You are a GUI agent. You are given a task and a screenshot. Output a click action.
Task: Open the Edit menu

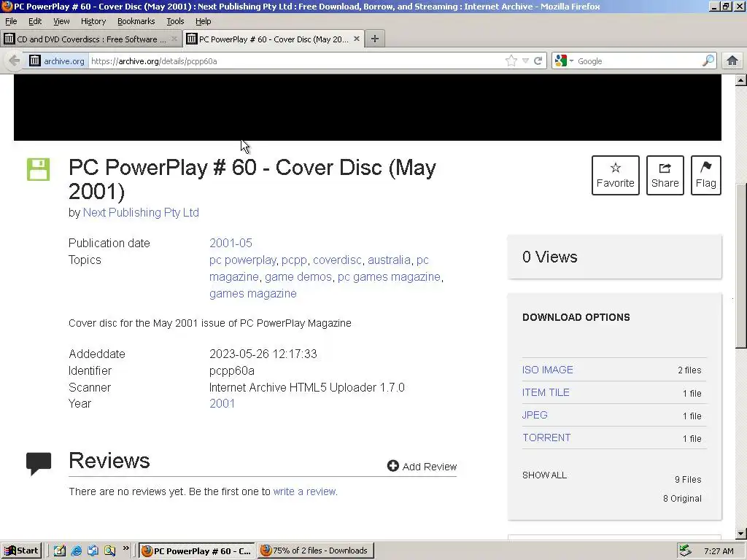coord(35,21)
